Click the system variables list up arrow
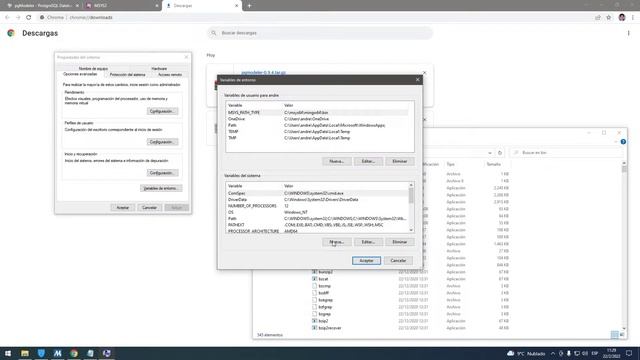This screenshot has width=640, height=360. 411,185
